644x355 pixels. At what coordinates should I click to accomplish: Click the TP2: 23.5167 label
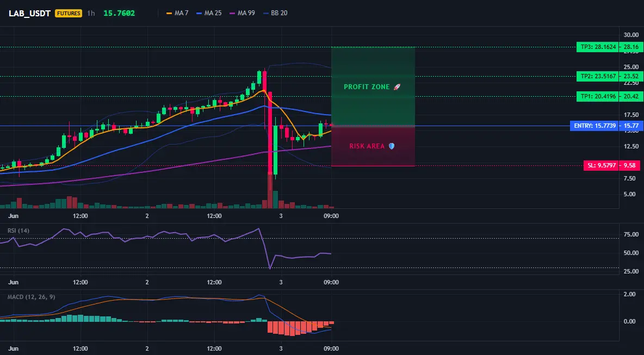click(x=598, y=76)
